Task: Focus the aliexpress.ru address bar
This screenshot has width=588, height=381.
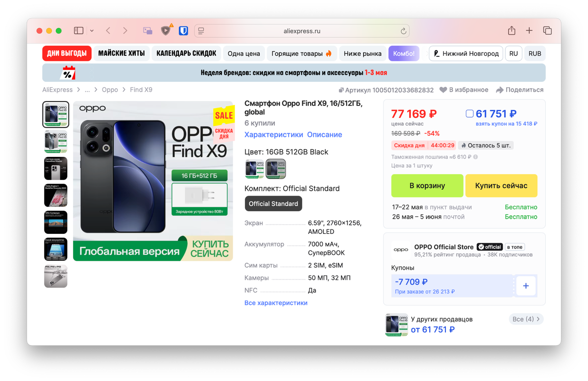Action: 302,31
